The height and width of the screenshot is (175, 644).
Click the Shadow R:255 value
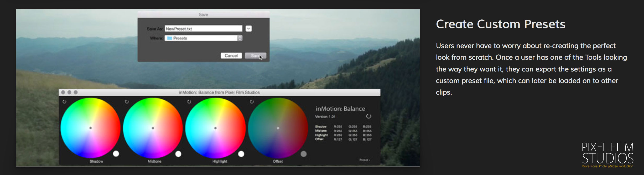point(338,126)
